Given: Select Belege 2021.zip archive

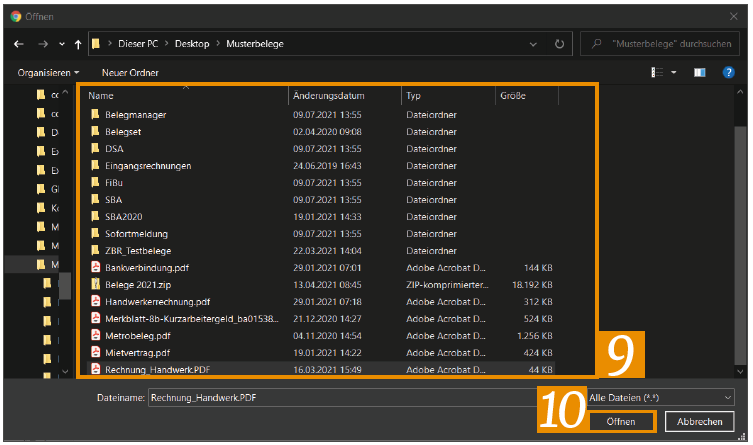Looking at the screenshot, I should click(138, 285).
